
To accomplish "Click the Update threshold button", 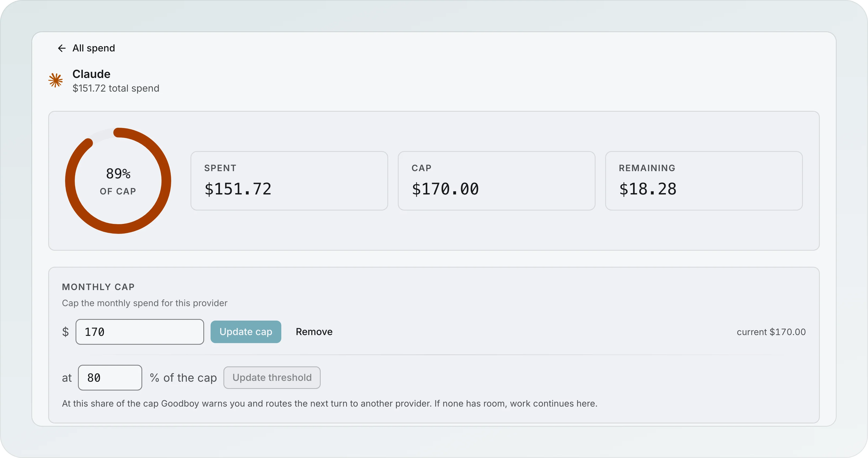I will (272, 377).
